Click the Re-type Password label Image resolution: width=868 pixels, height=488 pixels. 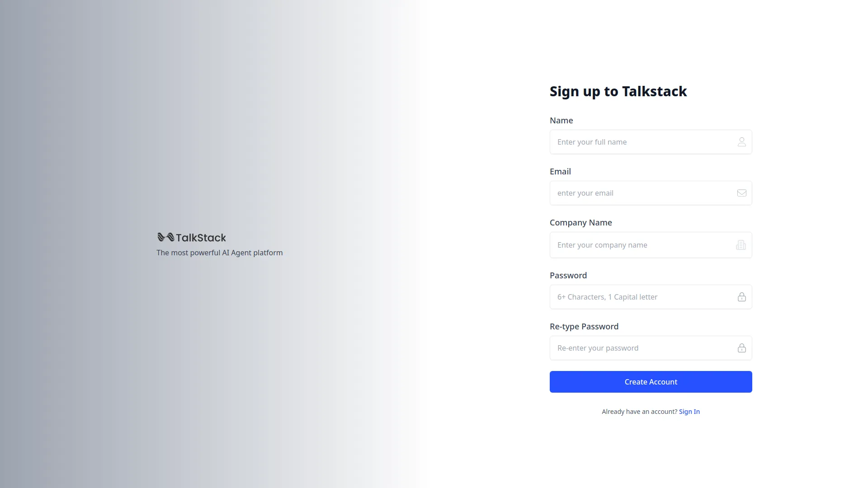point(584,326)
